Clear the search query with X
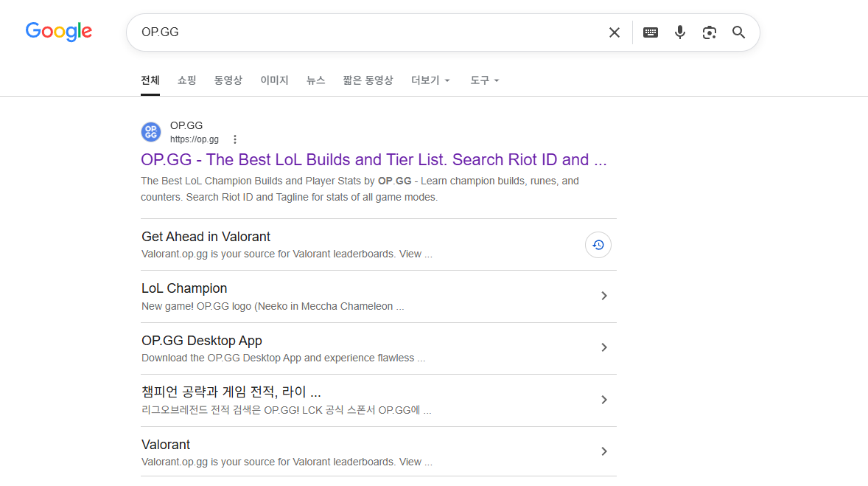The image size is (868, 486). 614,32
